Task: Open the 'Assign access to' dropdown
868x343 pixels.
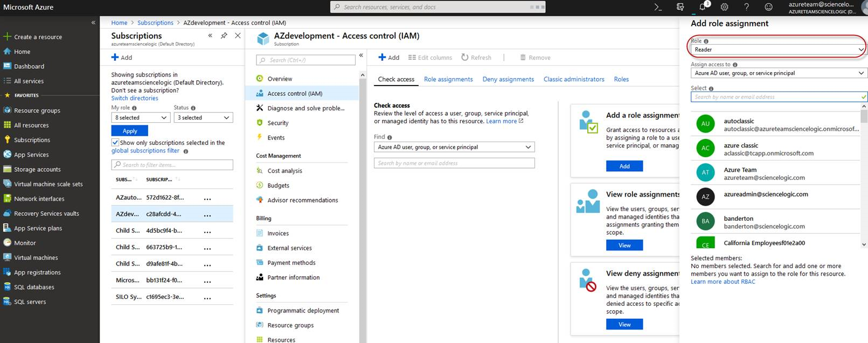Action: (x=779, y=73)
